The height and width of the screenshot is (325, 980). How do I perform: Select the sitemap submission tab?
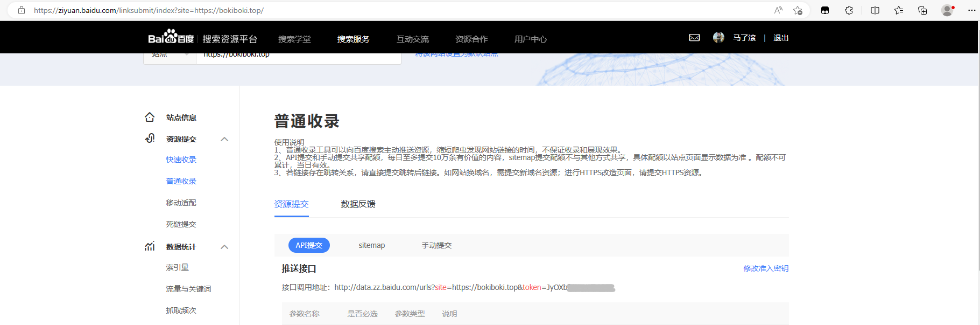pos(372,245)
